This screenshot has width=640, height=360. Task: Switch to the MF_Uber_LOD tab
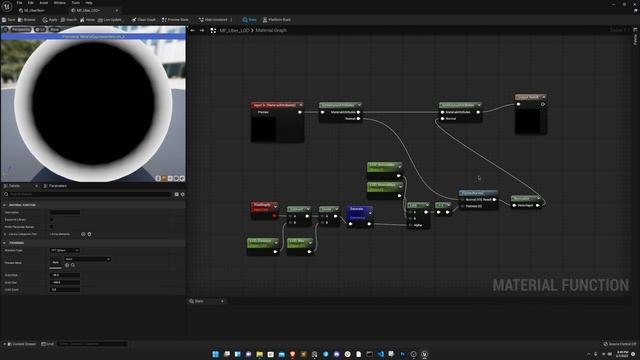(89, 10)
